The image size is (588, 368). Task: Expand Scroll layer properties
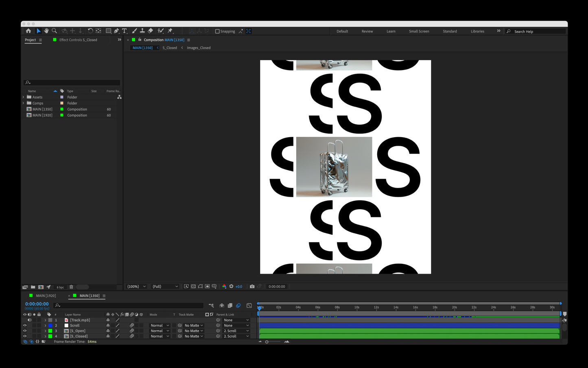tap(45, 325)
